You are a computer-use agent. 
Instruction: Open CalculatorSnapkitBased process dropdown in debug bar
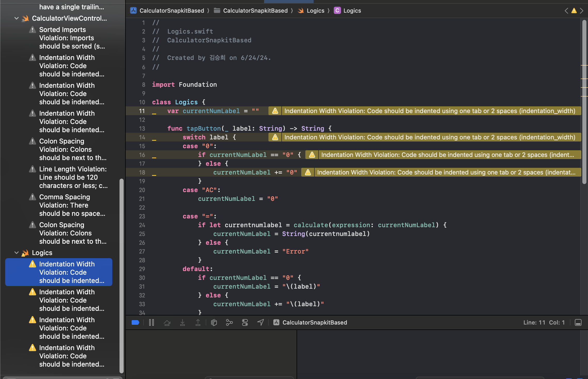coord(314,322)
